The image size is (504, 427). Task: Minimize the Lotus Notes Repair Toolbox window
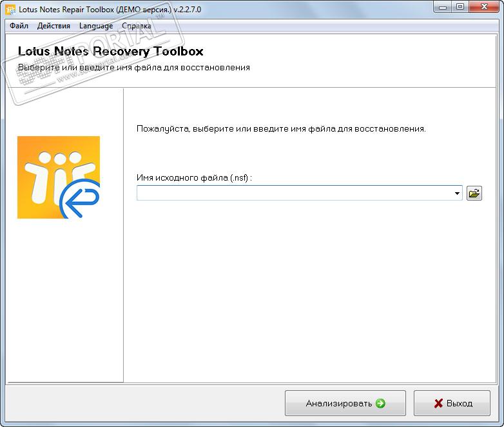pyautogui.click(x=443, y=7)
